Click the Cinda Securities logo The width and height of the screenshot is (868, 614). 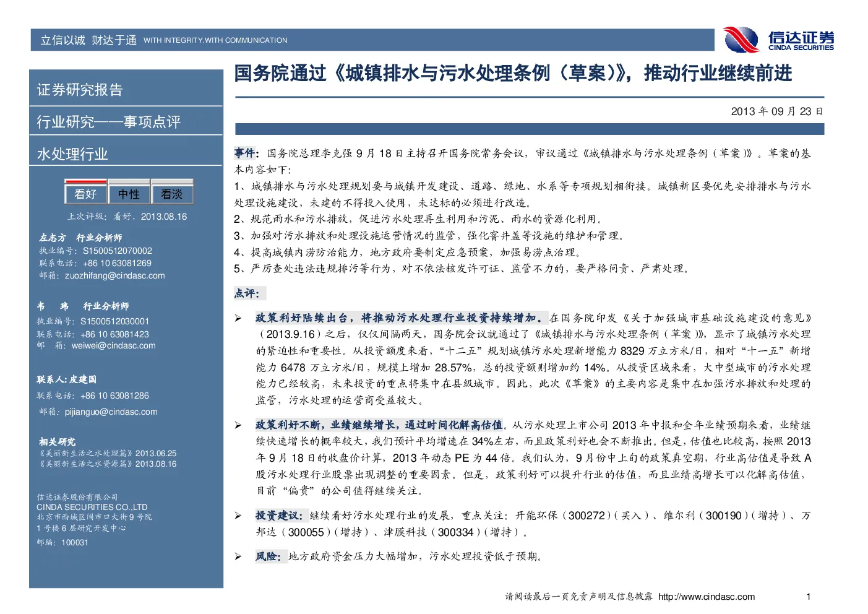[x=778, y=40]
